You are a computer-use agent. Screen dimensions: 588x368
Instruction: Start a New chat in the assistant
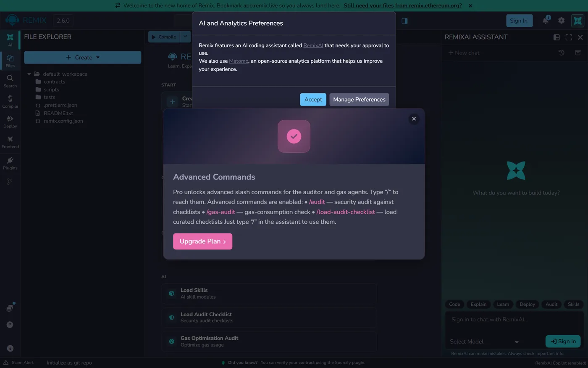pyautogui.click(x=464, y=53)
